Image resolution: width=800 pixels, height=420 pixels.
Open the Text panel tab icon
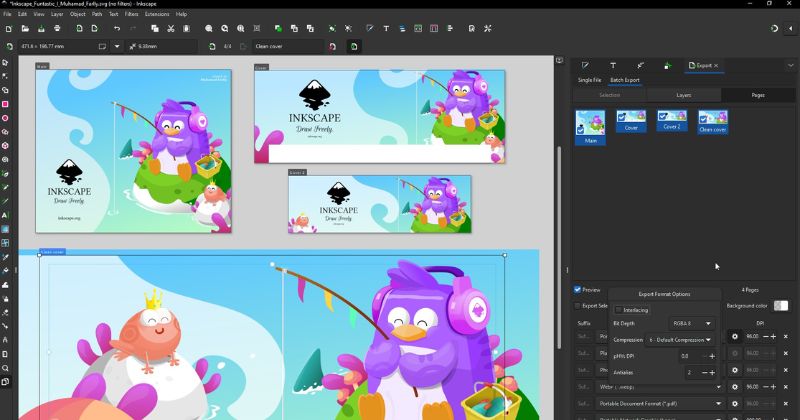tap(613, 65)
